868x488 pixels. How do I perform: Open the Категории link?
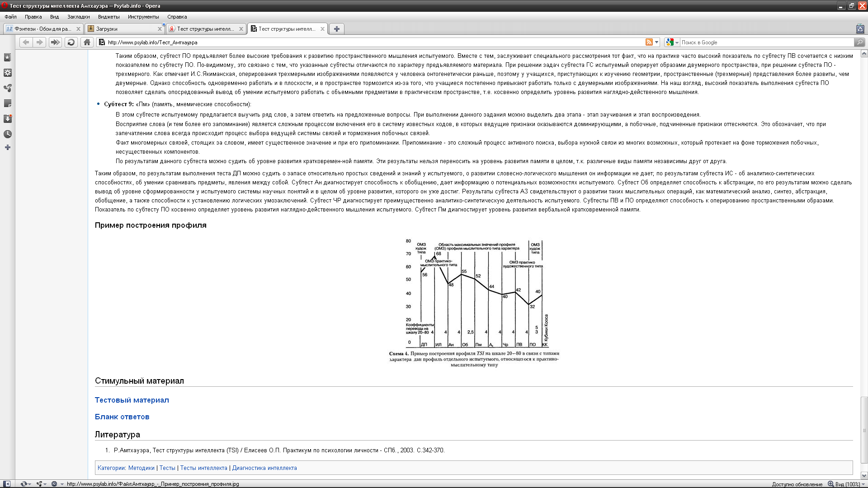pyautogui.click(x=111, y=468)
